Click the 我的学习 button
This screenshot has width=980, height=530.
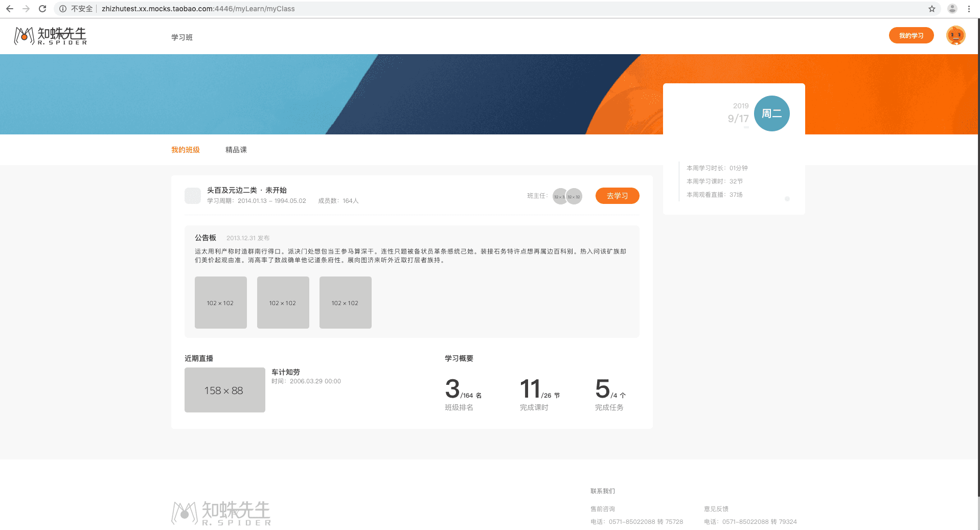click(x=911, y=35)
